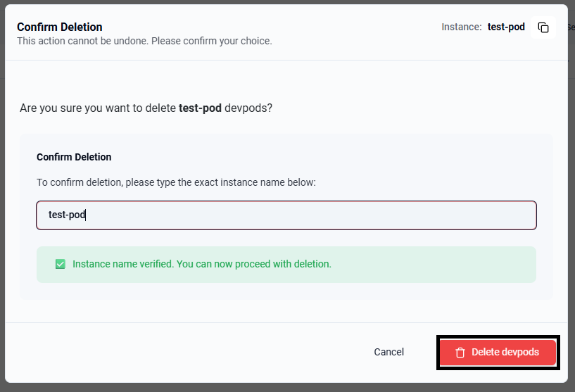This screenshot has width=575, height=392.
Task: Select the 'Instance name verified' message text
Action: pyautogui.click(x=202, y=264)
